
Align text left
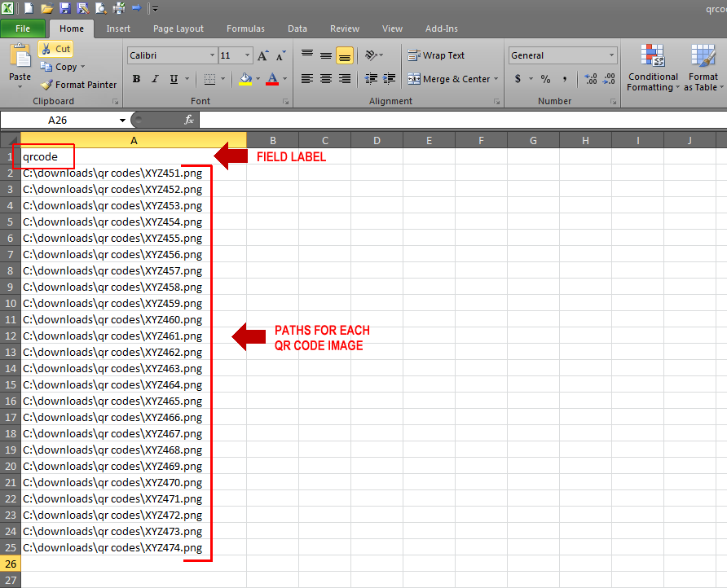[x=307, y=79]
